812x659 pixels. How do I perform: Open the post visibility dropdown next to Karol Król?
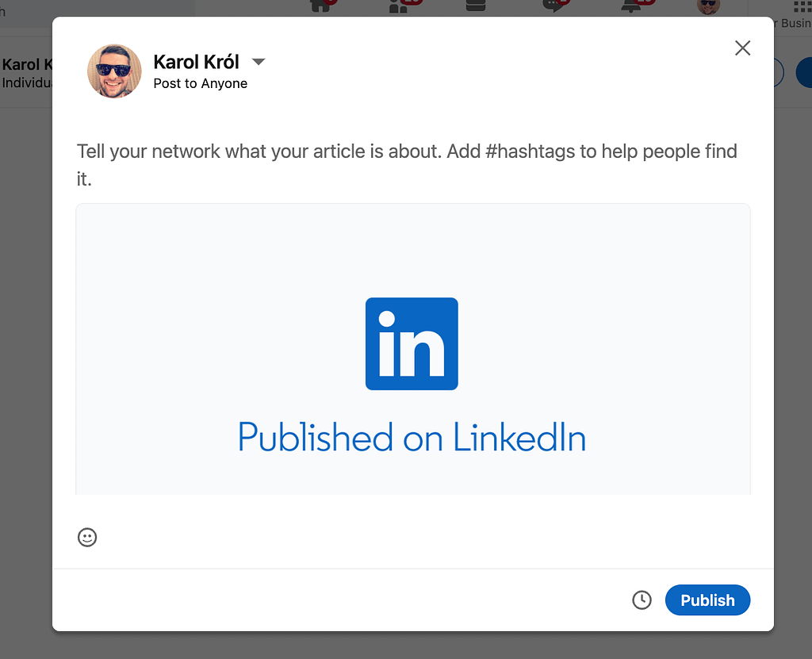258,61
